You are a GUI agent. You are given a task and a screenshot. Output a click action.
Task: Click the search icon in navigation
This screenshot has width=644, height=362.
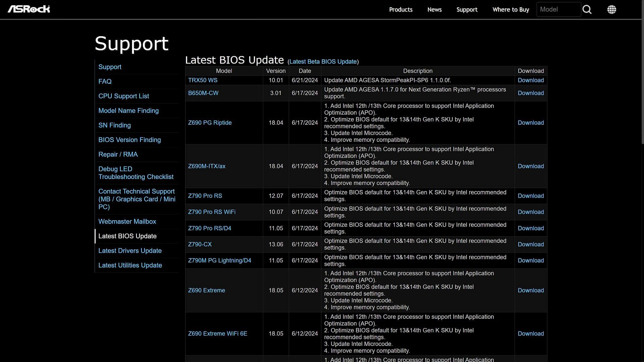point(587,9)
